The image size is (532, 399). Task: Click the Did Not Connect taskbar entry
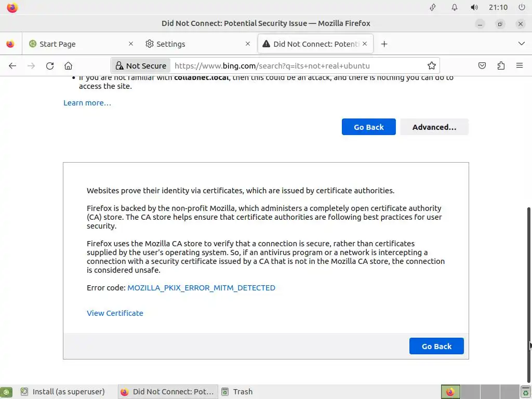(167, 392)
